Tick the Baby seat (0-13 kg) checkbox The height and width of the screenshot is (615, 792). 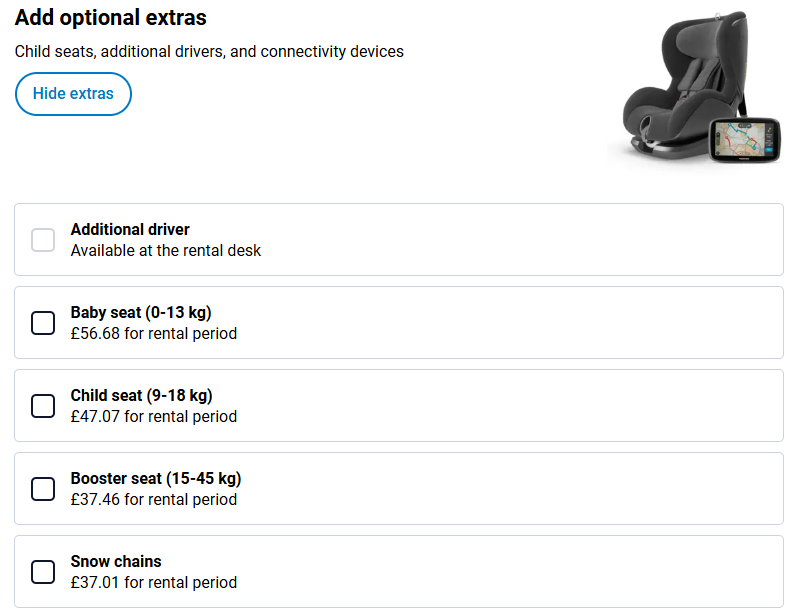(x=43, y=323)
